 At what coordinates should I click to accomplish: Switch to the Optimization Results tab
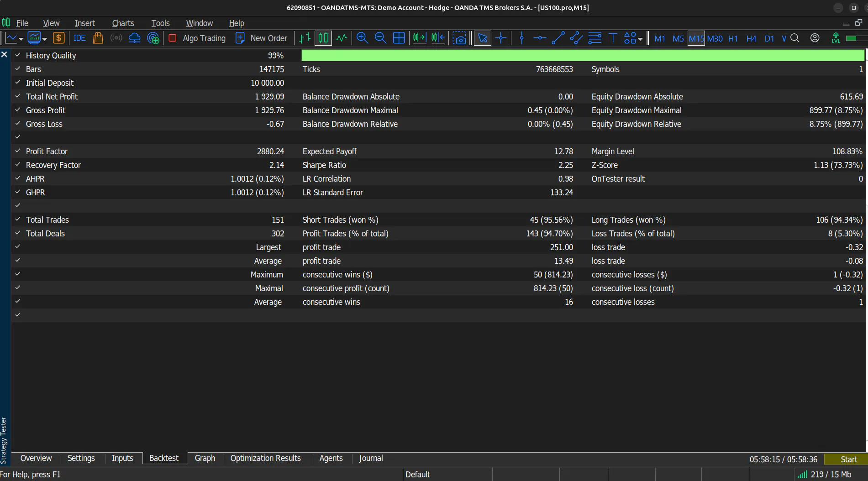click(x=265, y=458)
